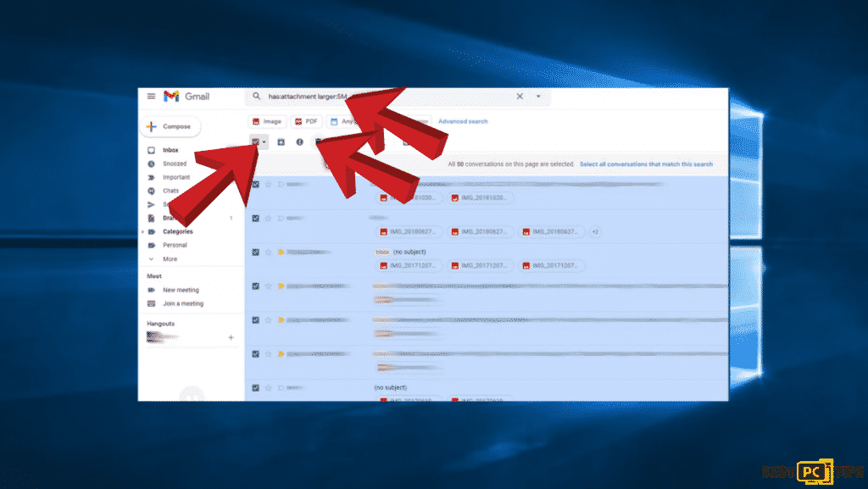
Task: Filter results by PDF chip
Action: 306,122
